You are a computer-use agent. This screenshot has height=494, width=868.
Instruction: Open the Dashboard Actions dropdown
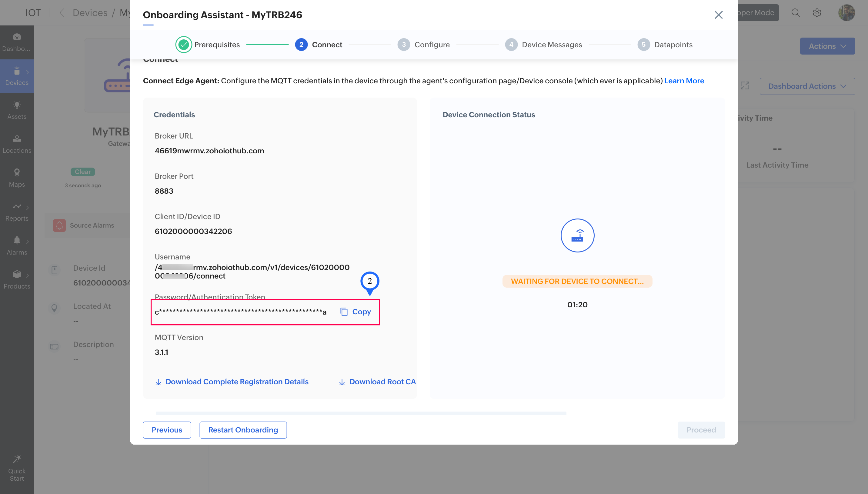tap(806, 86)
